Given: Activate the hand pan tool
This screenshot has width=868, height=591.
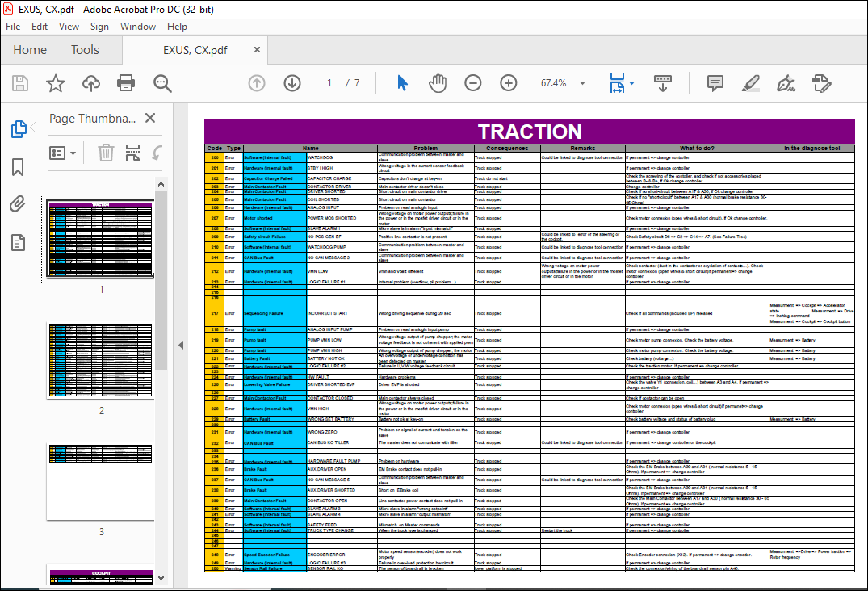Looking at the screenshot, I should pyautogui.click(x=438, y=83).
